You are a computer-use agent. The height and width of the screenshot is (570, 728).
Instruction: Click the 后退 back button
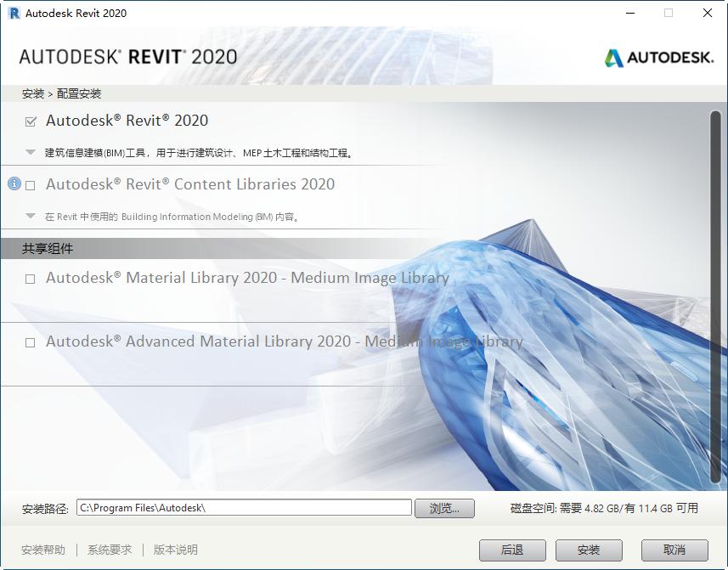512,550
